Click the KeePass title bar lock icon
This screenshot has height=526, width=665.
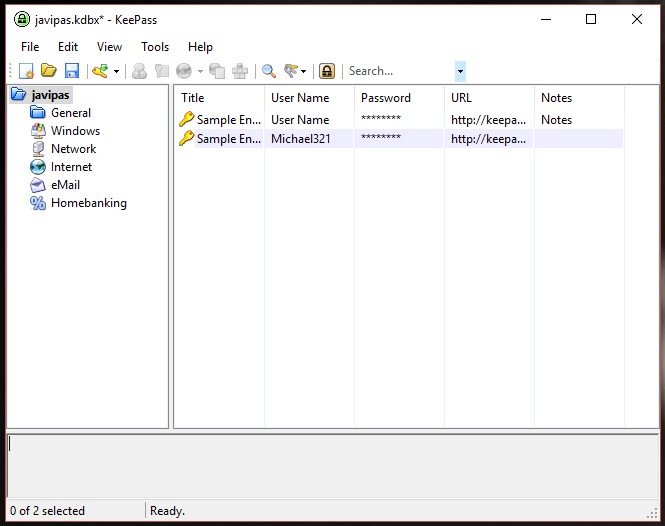[x=22, y=20]
